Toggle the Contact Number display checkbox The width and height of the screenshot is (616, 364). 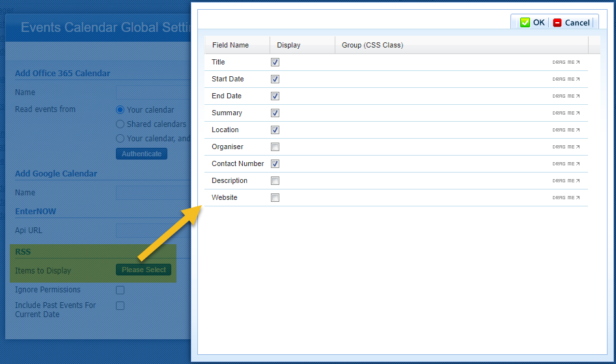(275, 163)
